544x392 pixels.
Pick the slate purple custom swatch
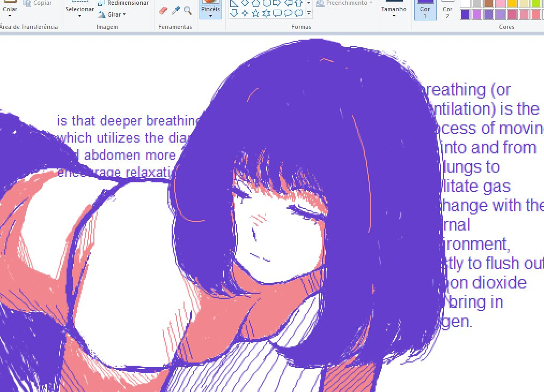click(x=489, y=14)
